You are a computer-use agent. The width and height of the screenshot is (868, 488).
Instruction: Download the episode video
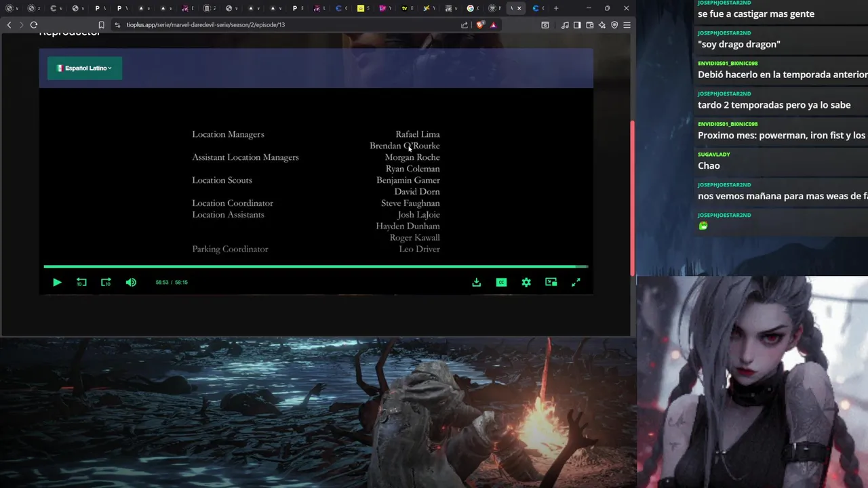tap(477, 282)
